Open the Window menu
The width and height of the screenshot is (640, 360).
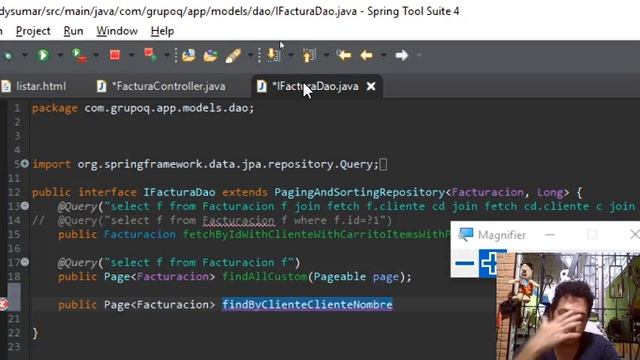[x=117, y=31]
